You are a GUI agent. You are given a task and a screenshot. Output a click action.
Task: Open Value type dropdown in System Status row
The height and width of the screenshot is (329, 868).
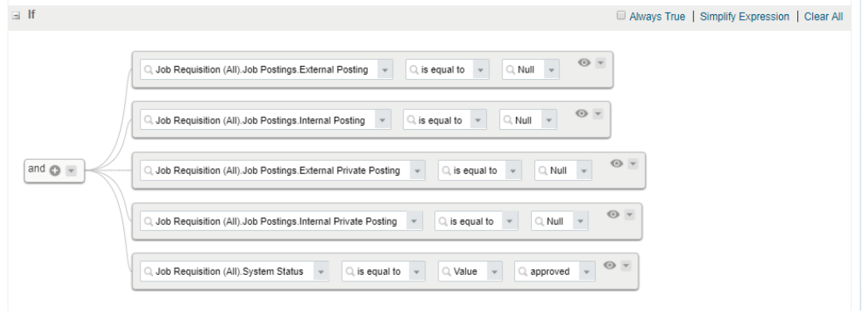(x=494, y=272)
